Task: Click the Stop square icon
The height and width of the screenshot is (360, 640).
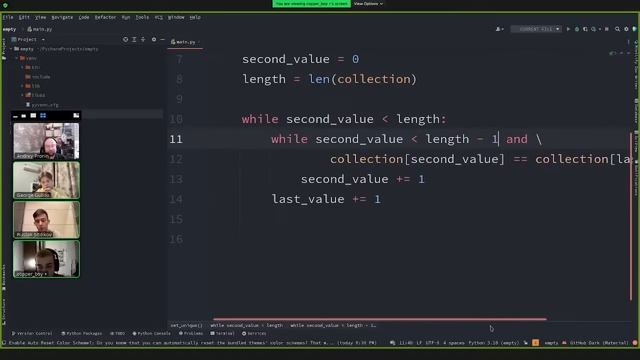Action: (x=607, y=29)
